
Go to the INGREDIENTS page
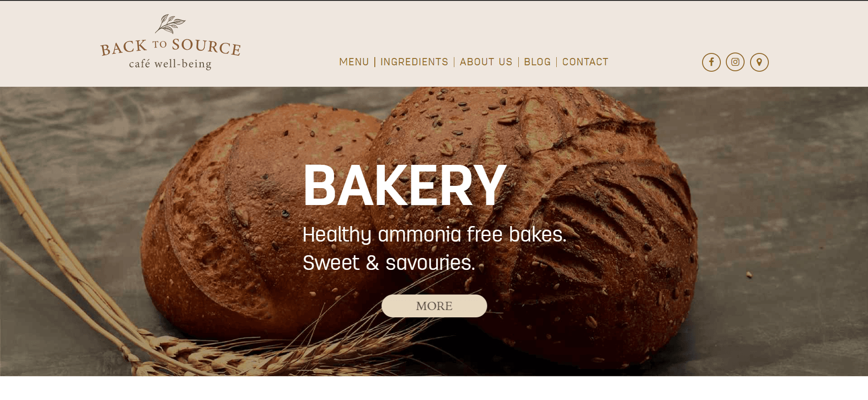(414, 62)
